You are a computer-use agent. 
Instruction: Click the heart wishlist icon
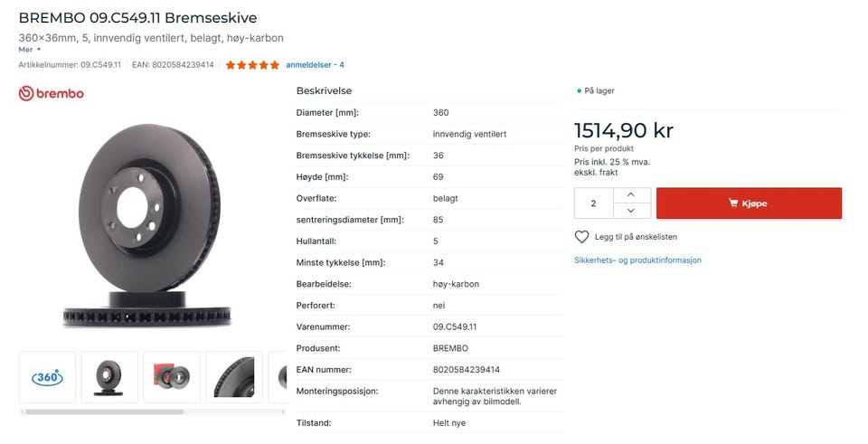[x=581, y=237]
